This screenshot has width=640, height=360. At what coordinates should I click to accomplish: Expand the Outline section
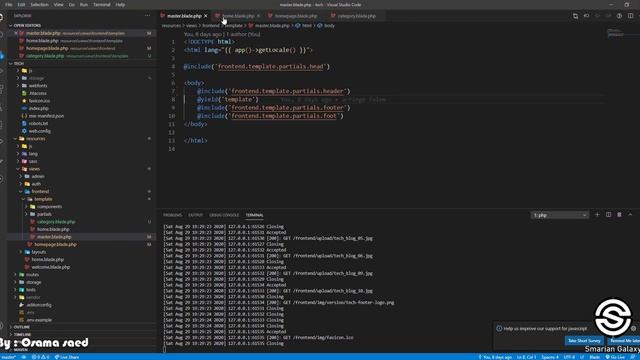[x=82, y=327]
